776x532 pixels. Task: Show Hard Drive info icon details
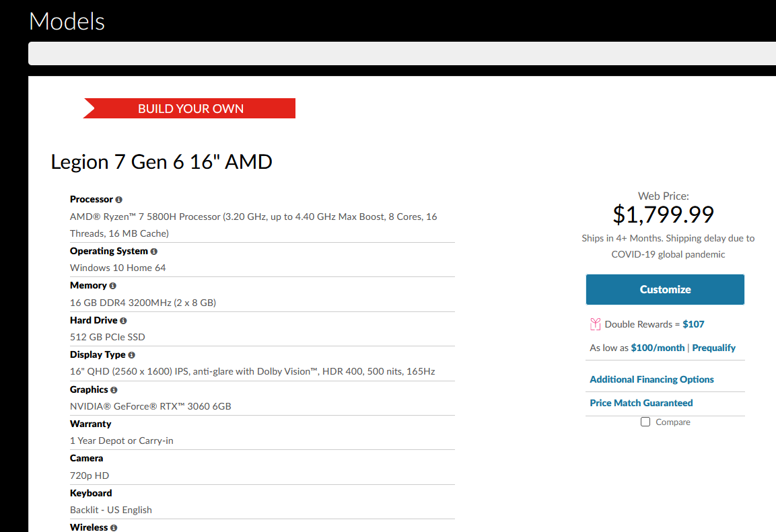(123, 321)
